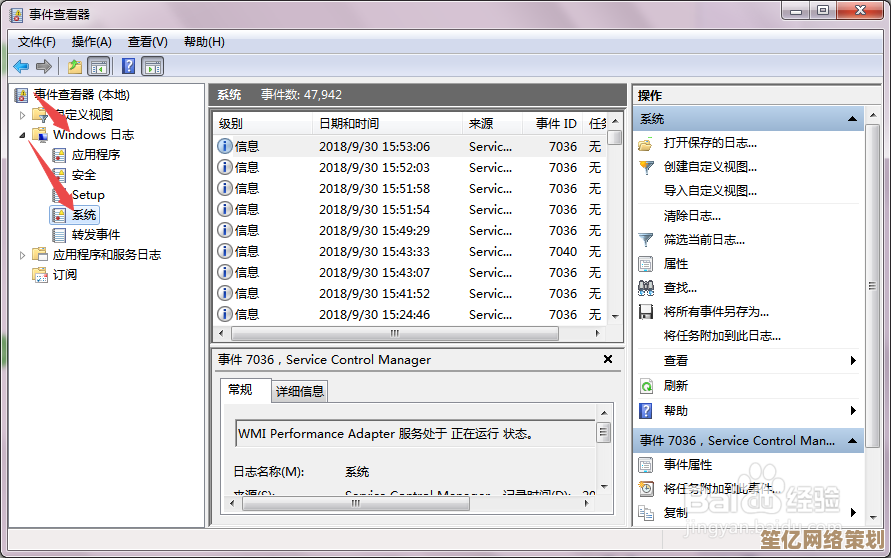Click the 日期和时间 column header
This screenshot has width=891, height=558.
point(349,123)
